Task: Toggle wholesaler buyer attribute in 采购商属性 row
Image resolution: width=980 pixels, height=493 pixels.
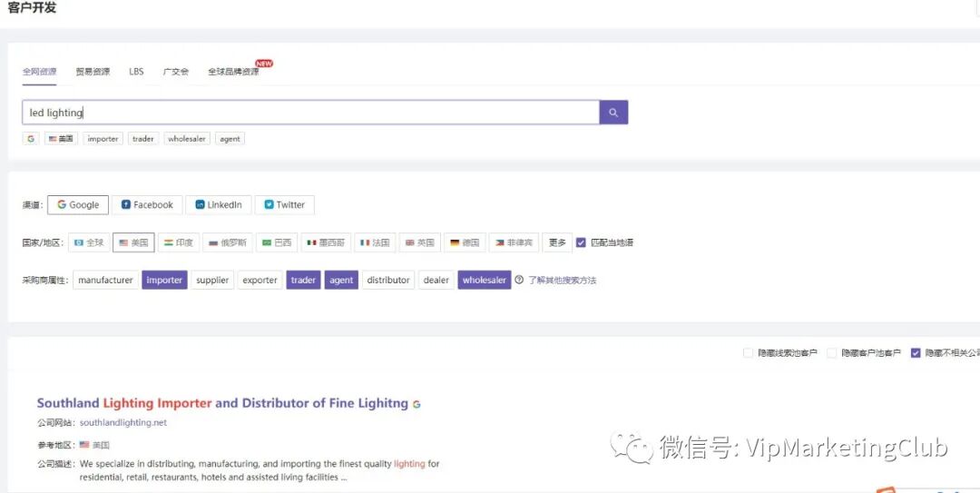Action: coord(485,281)
